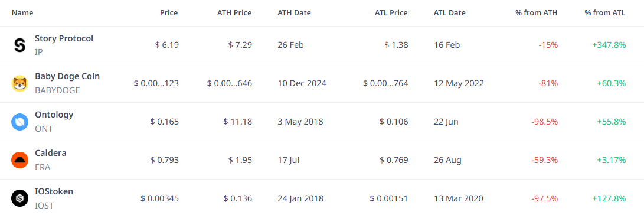Sort table by Name column header
Viewport: 644px width, 215px height.
[x=22, y=13]
